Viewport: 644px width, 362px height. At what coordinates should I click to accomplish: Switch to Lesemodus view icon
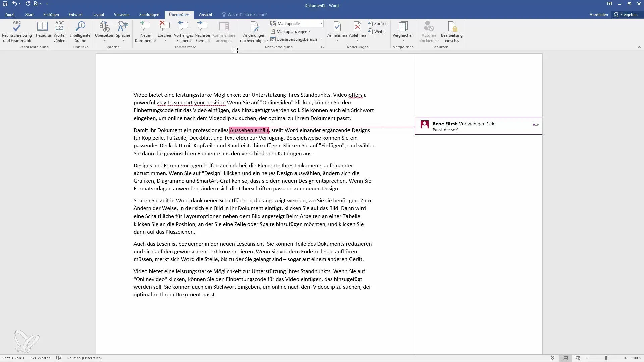tap(552, 358)
